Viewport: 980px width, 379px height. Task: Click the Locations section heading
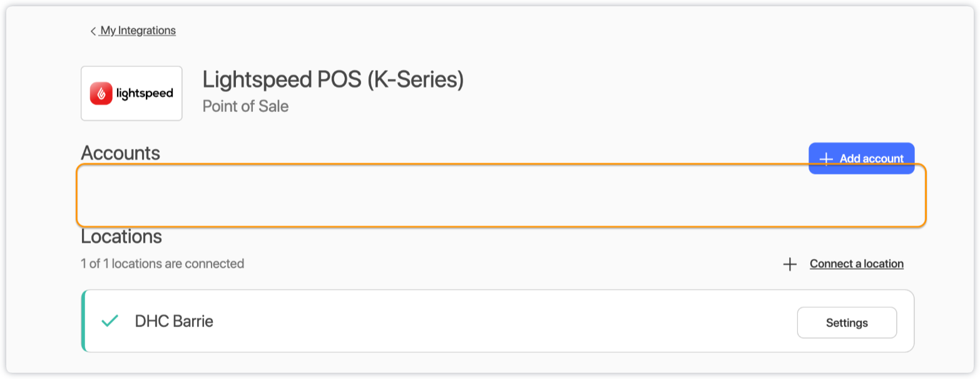(x=121, y=237)
